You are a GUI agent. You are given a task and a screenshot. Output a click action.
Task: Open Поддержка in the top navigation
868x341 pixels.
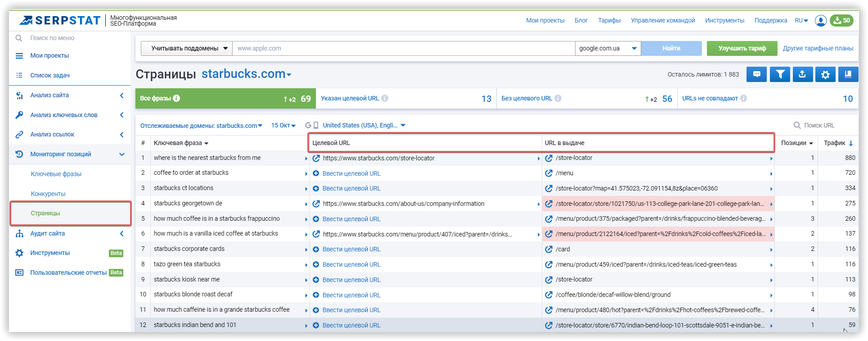(771, 20)
